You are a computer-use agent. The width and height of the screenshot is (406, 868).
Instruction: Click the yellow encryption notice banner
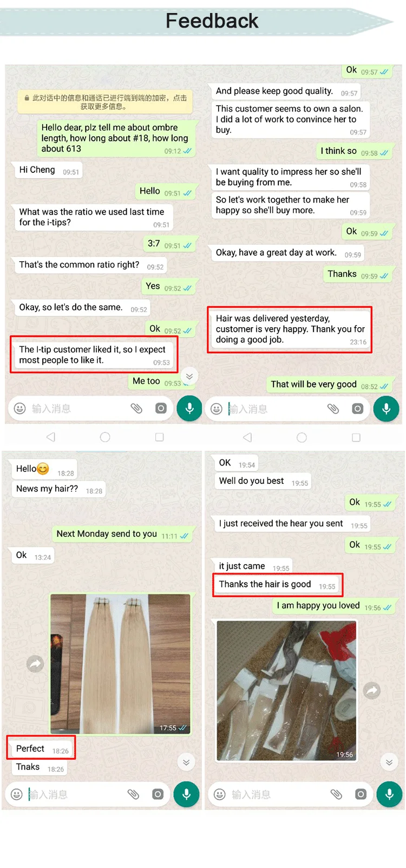(105, 102)
